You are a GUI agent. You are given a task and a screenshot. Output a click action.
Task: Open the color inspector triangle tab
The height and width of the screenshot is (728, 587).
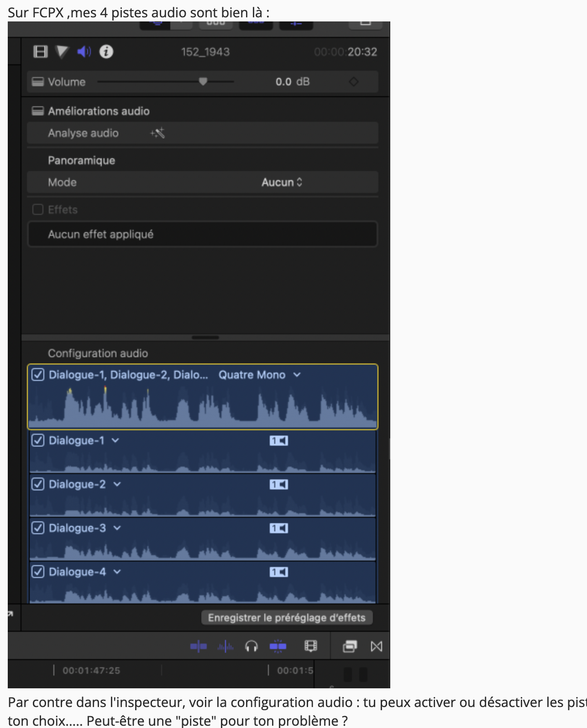[62, 52]
